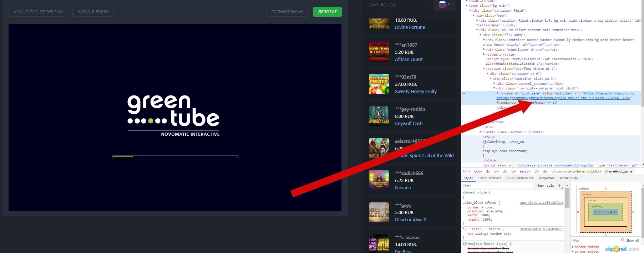Open the Russian flag language dropdown

[x=444, y=5]
